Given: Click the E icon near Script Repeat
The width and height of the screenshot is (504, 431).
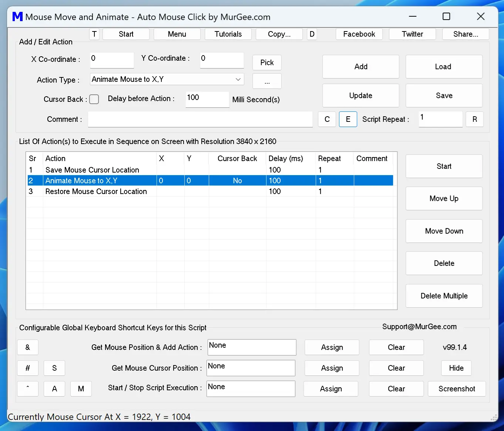Looking at the screenshot, I should [x=348, y=119].
